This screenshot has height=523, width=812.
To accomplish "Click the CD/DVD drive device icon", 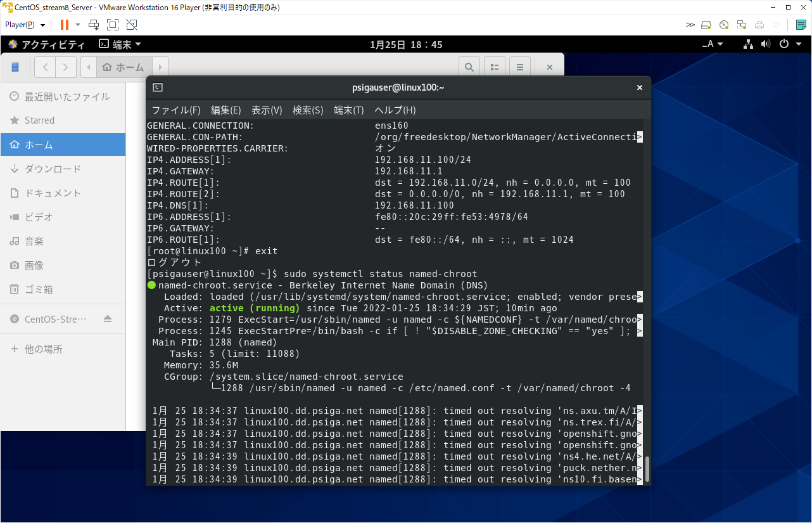I will tap(724, 25).
